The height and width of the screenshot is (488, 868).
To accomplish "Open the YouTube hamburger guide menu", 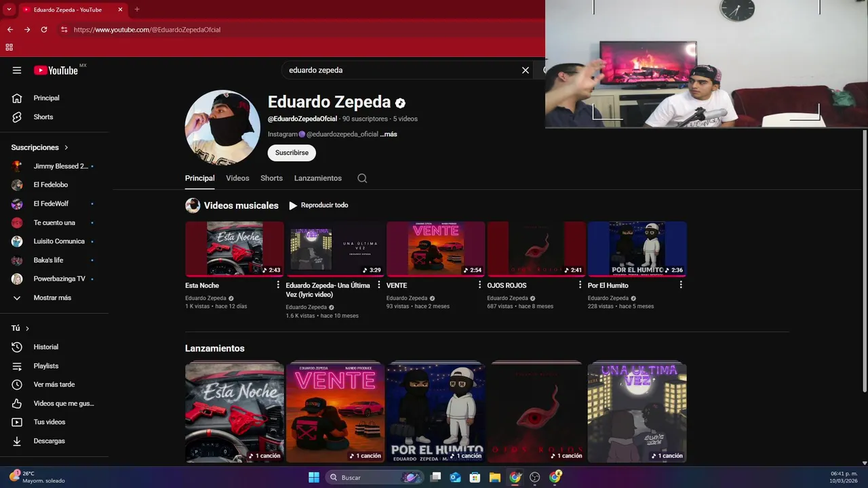I will pyautogui.click(x=17, y=70).
